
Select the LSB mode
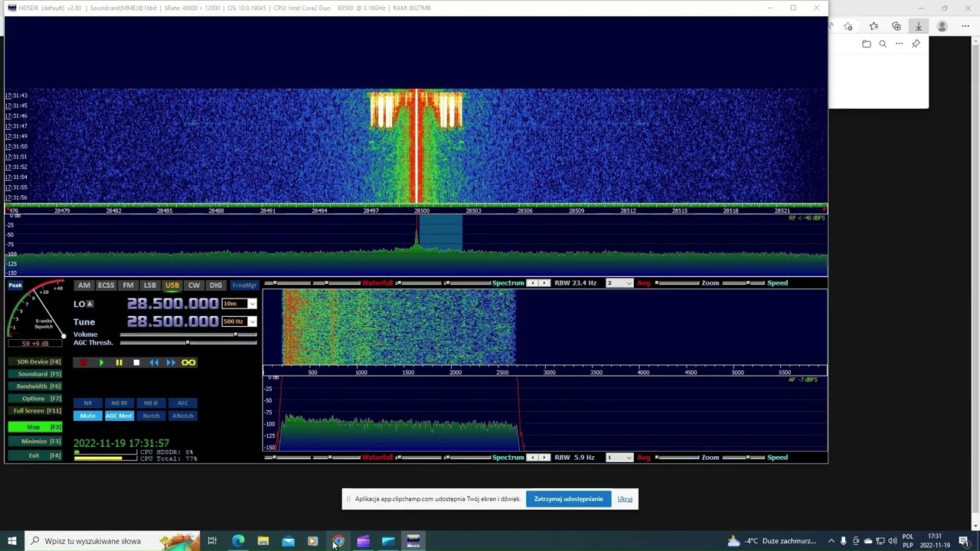click(x=150, y=285)
